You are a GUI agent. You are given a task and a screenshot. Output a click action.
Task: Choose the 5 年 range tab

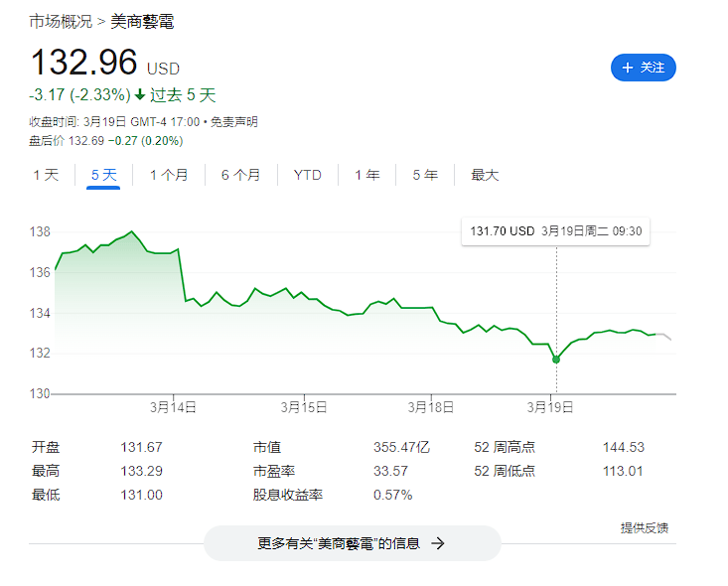(x=425, y=175)
